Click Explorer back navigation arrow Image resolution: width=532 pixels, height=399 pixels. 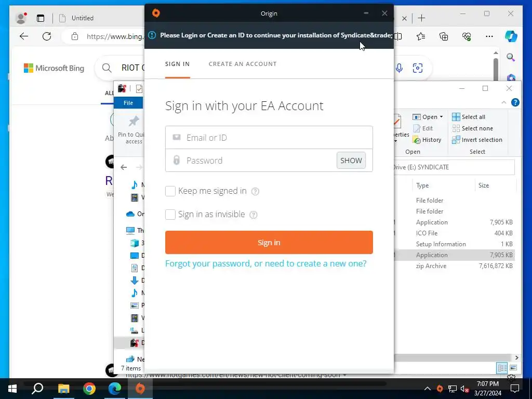(x=124, y=167)
